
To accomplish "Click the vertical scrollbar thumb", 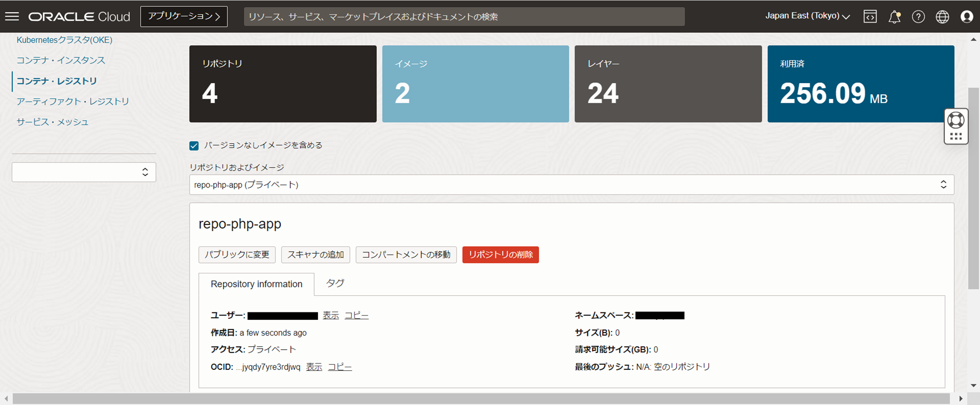I will pyautogui.click(x=973, y=189).
